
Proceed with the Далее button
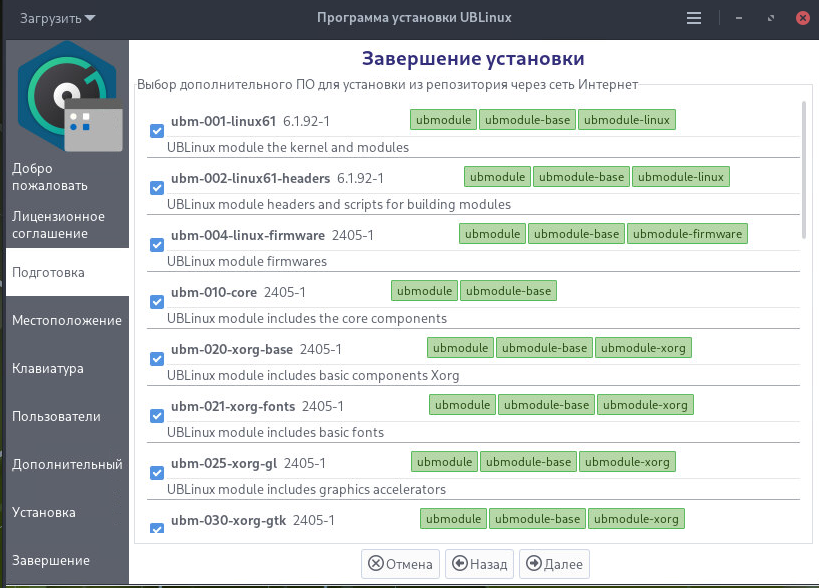pos(554,564)
